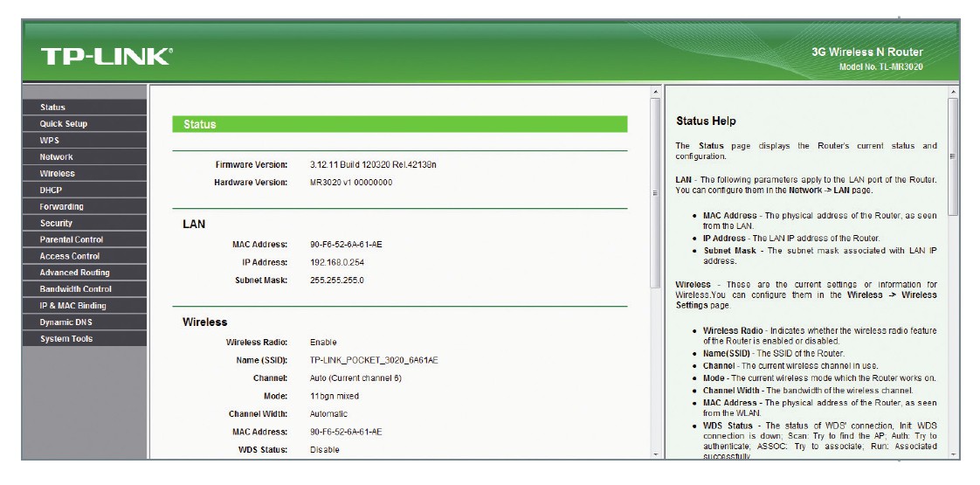Open Bandwidth Control settings
The height and width of the screenshot is (485, 980).
click(76, 289)
